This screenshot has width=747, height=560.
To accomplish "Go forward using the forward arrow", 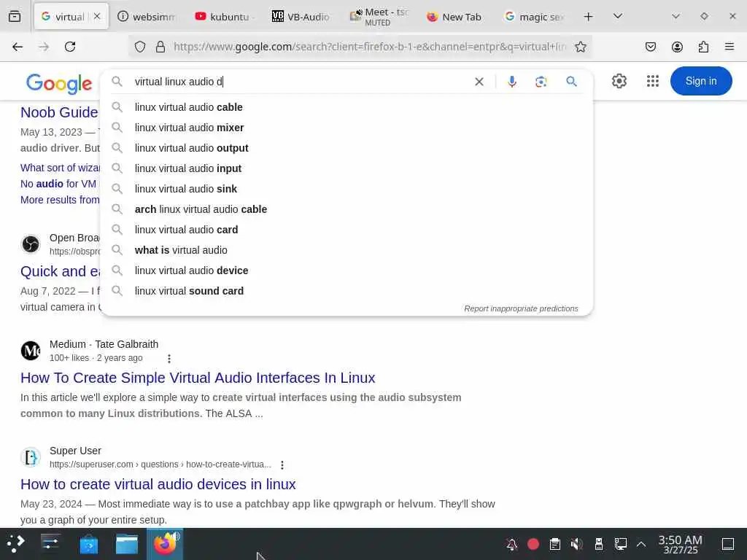I will [44, 47].
